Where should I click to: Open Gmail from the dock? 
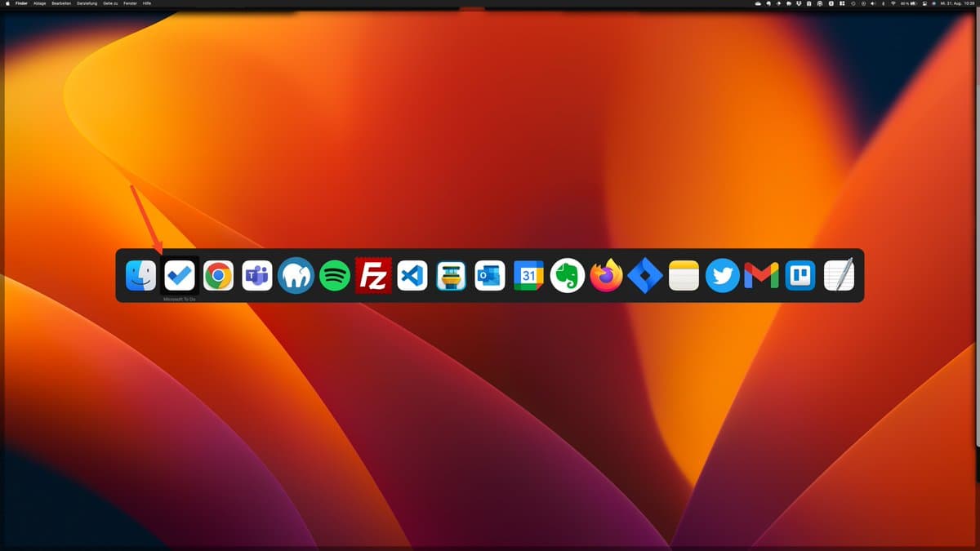761,276
